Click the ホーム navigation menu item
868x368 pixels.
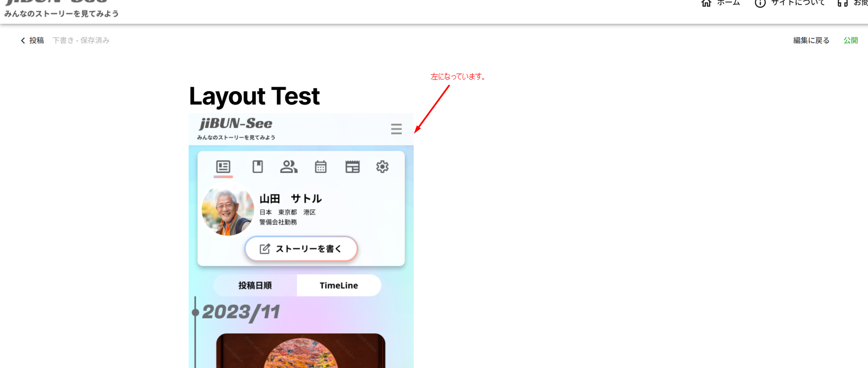click(728, 3)
